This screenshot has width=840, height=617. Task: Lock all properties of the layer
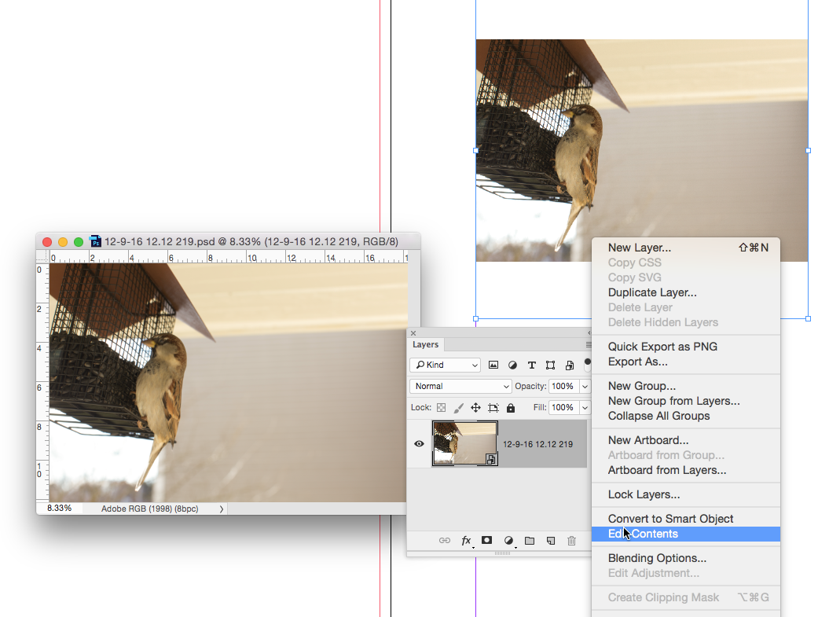pos(510,407)
